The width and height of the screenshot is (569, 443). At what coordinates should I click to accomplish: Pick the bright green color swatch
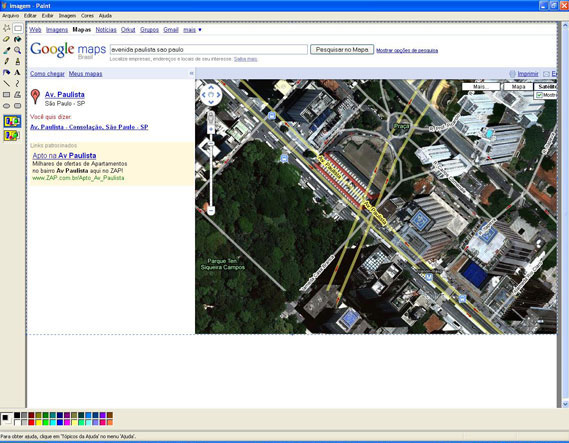(45, 422)
